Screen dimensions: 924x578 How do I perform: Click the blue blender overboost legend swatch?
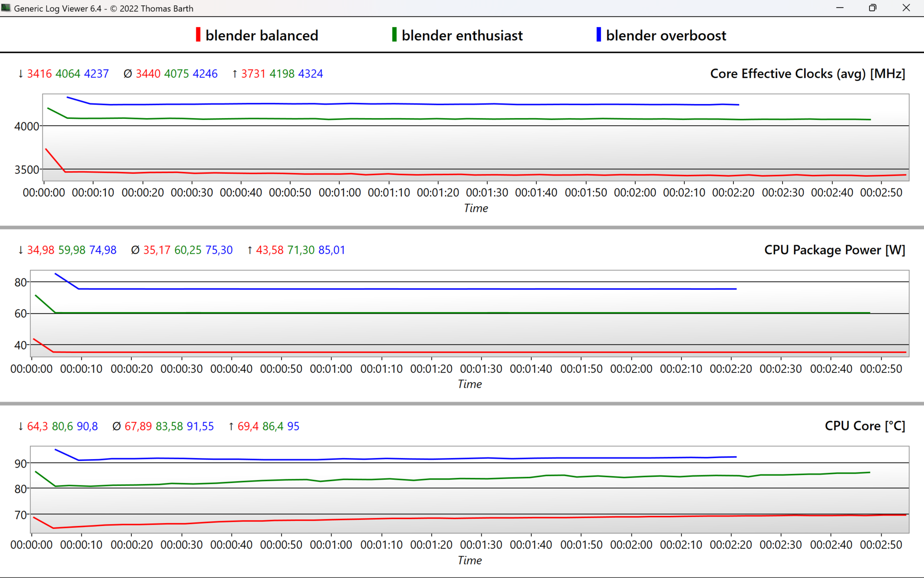point(598,35)
